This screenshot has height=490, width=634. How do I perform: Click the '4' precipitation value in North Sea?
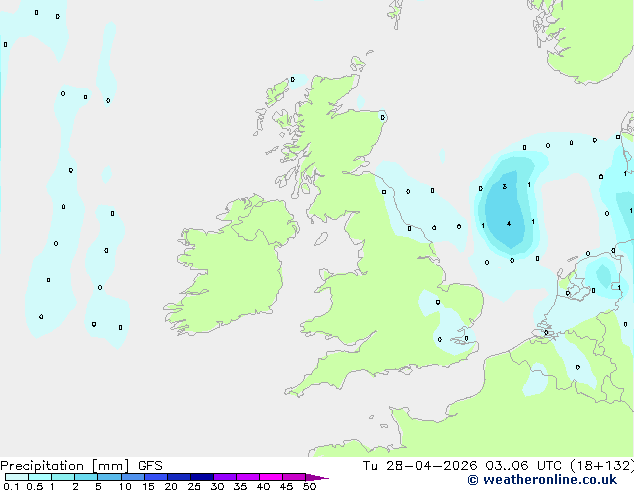click(509, 224)
